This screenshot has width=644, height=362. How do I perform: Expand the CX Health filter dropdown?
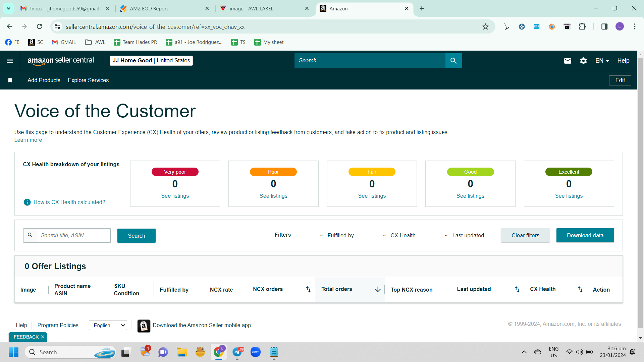[399, 236]
